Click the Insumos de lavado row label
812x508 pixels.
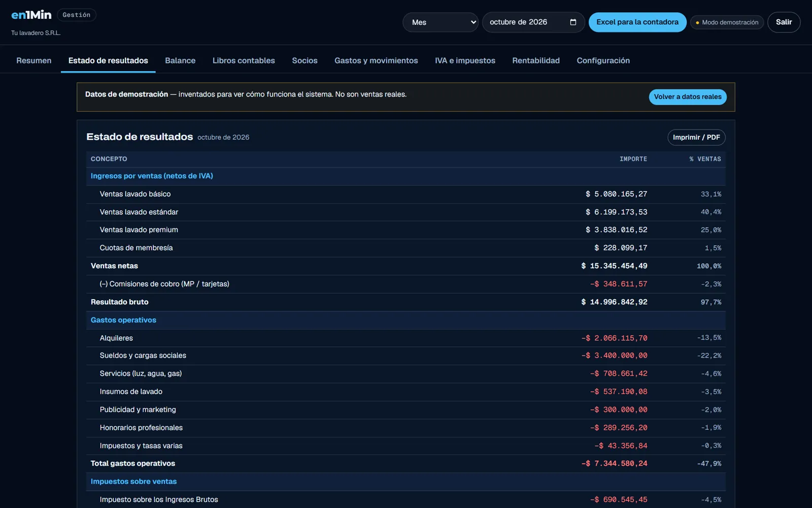tap(131, 392)
